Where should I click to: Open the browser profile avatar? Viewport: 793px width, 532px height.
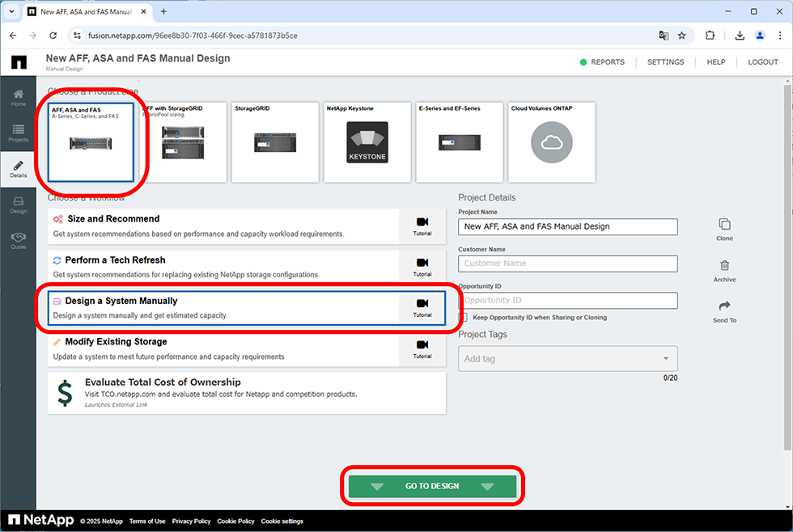point(760,36)
